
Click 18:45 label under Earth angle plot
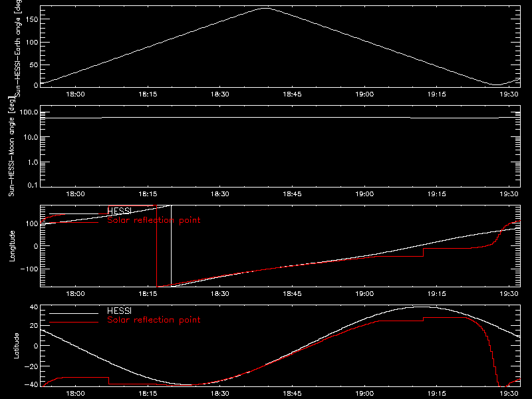tap(292, 94)
